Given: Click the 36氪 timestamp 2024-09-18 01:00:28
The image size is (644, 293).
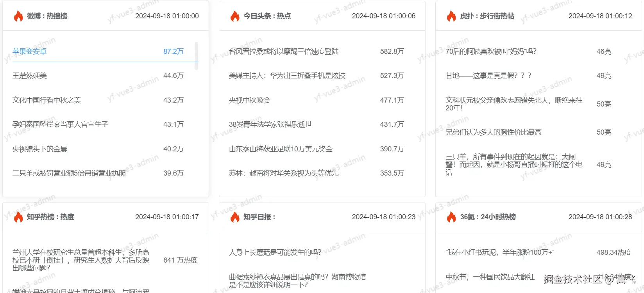Looking at the screenshot, I should [x=600, y=217].
